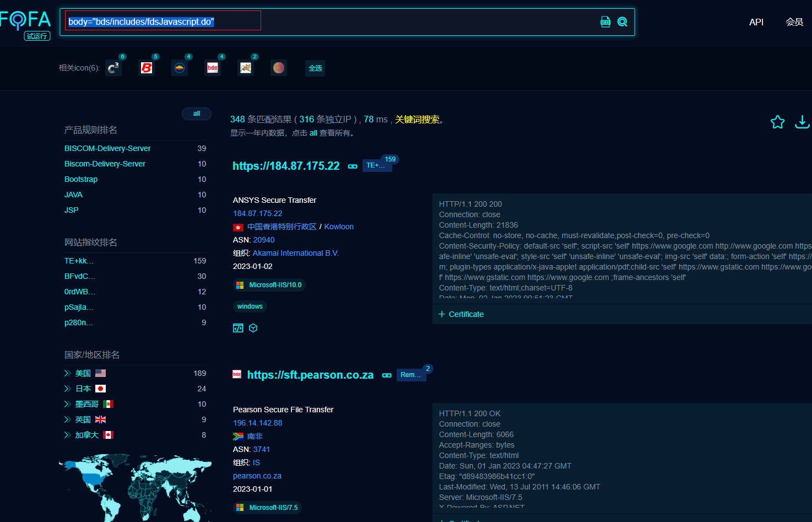The image size is (812, 522).
Task: Click organization Akamai International B.V.
Action: tap(296, 253)
